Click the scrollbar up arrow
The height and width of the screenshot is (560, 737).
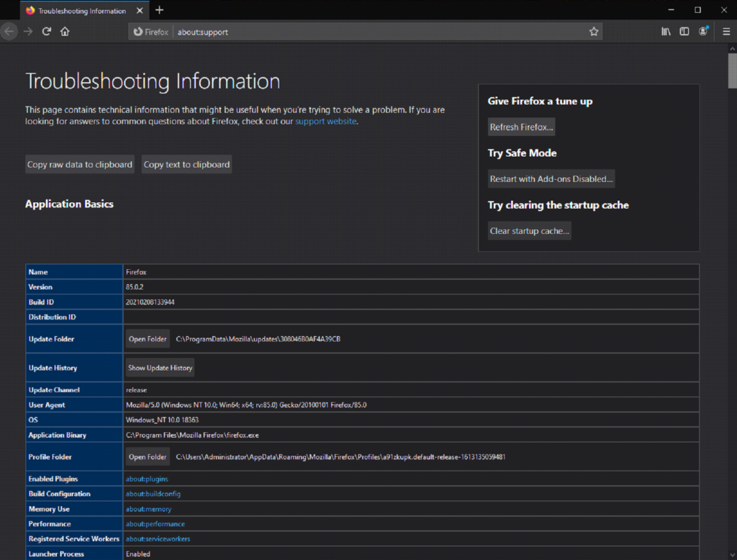click(732, 48)
